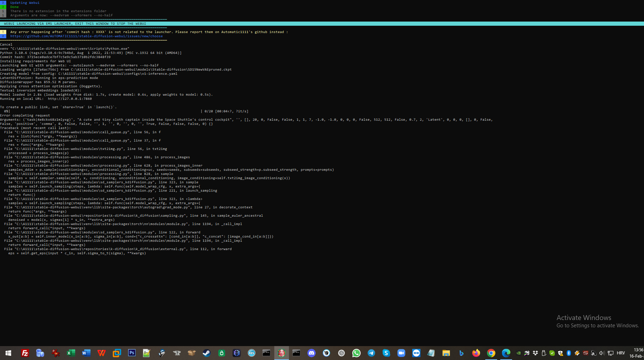
Task: Launch FileZilla from the taskbar
Action: coord(25,353)
